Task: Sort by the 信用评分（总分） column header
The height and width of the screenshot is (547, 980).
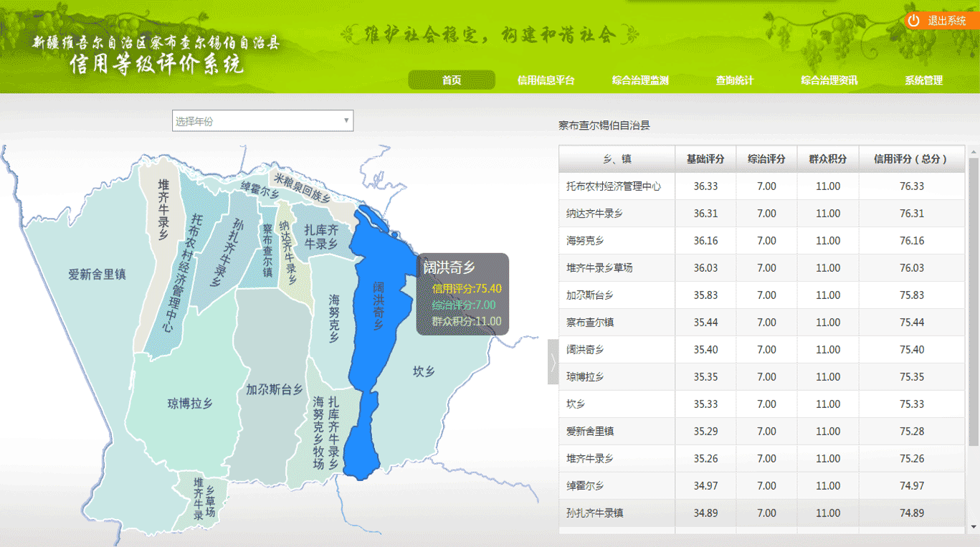Action: (x=912, y=159)
